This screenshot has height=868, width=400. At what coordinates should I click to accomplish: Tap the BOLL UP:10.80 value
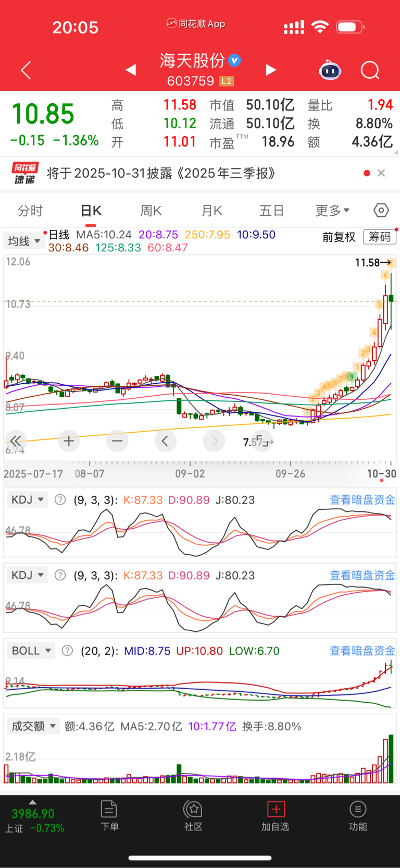(199, 651)
